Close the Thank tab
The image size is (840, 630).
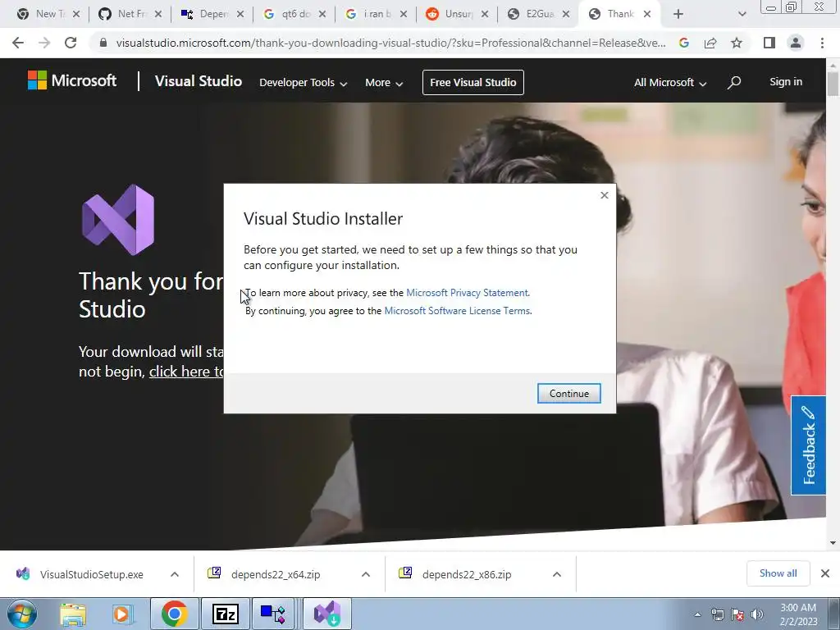647,14
